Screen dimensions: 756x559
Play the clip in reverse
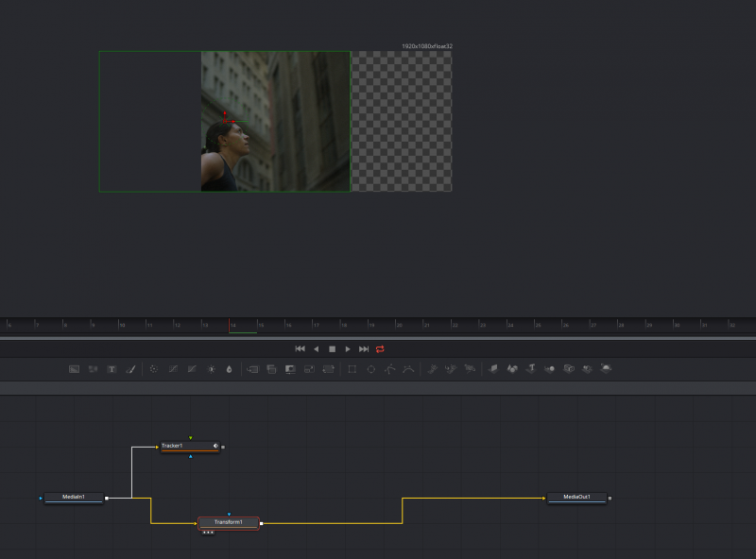coord(317,348)
